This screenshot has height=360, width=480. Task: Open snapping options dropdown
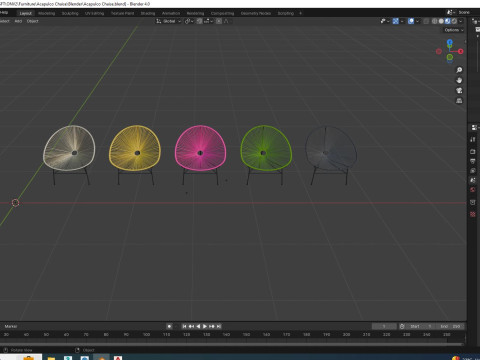click(208, 21)
